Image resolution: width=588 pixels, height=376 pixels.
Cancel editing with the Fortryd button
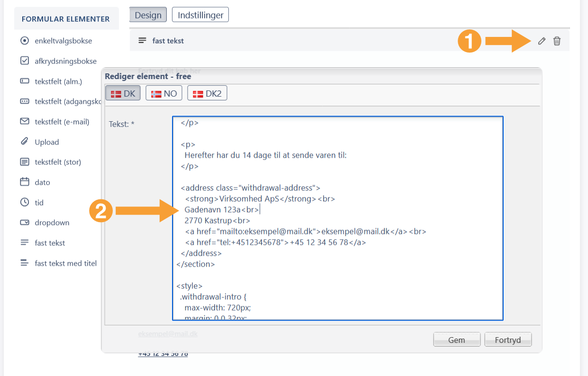(x=508, y=340)
